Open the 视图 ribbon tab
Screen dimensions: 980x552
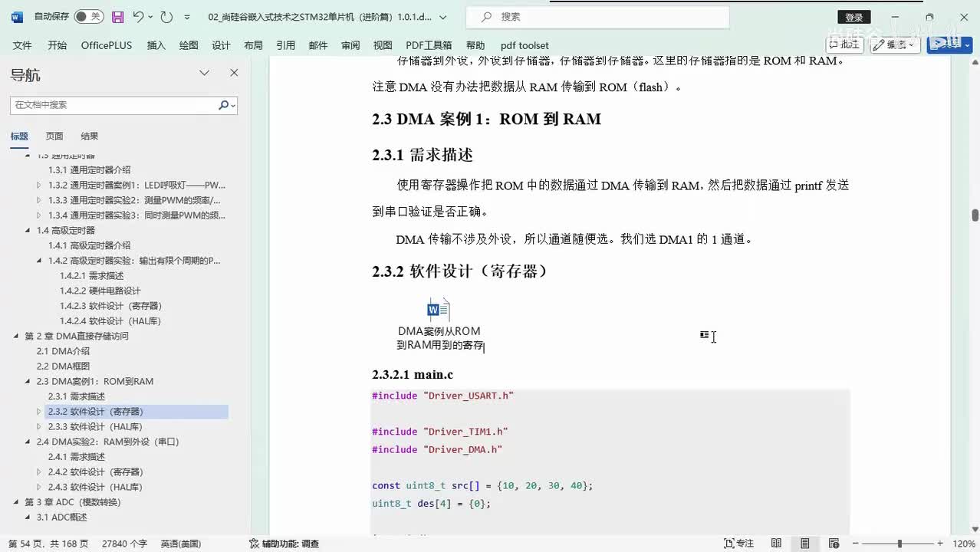click(383, 45)
